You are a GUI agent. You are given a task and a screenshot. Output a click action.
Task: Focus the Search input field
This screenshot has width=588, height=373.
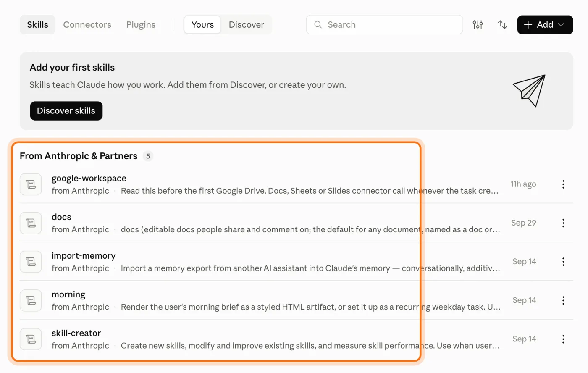(384, 25)
